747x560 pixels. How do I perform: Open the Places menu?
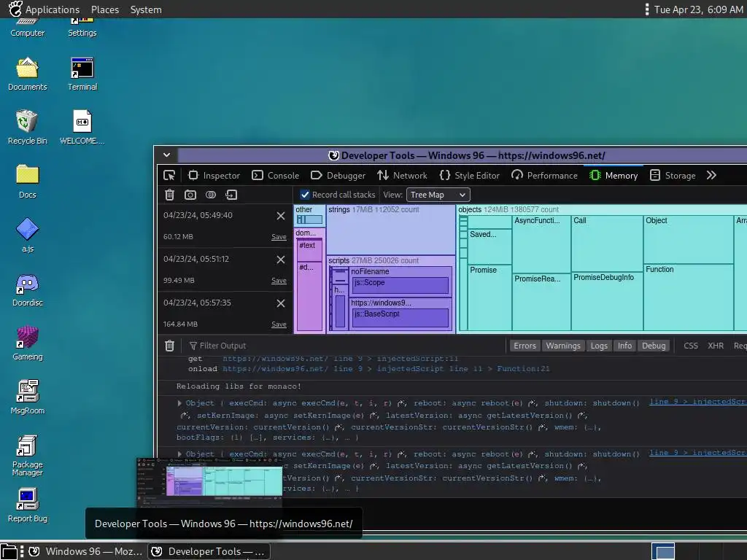point(105,9)
